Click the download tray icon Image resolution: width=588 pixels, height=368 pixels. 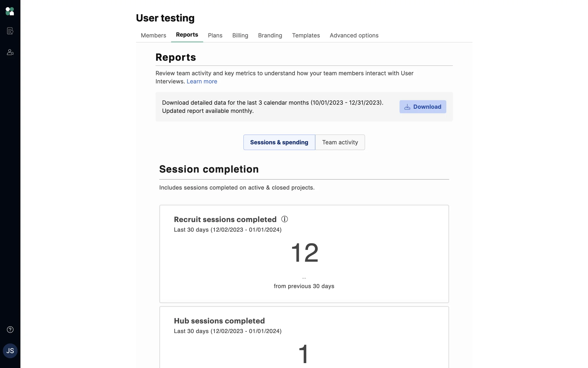click(407, 107)
